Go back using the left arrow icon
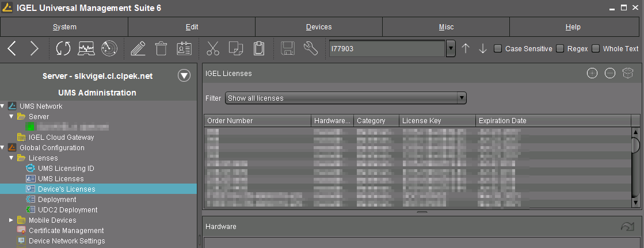Viewport: 644px width, 248px height. 12,48
